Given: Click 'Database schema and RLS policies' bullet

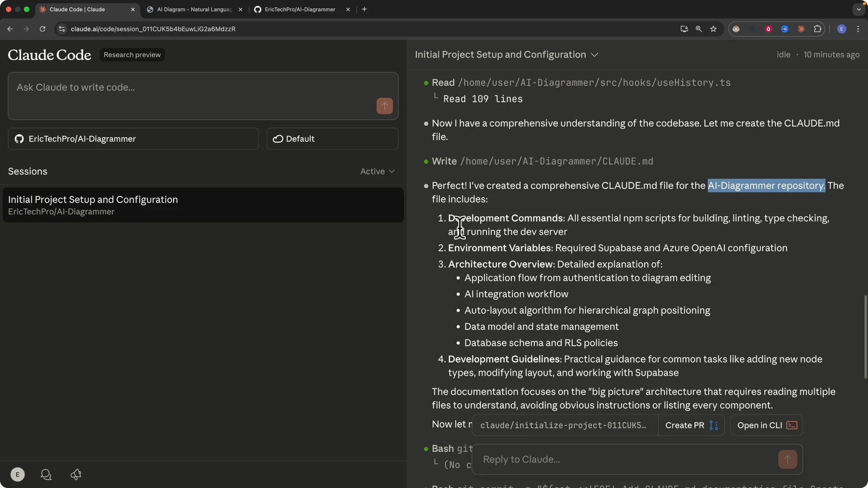Looking at the screenshot, I should click(x=541, y=343).
